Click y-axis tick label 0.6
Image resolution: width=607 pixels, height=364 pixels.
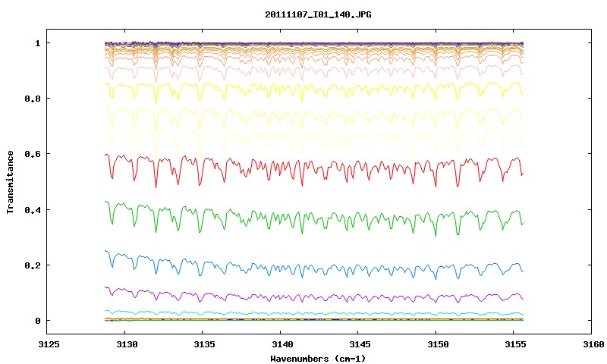click(x=33, y=154)
